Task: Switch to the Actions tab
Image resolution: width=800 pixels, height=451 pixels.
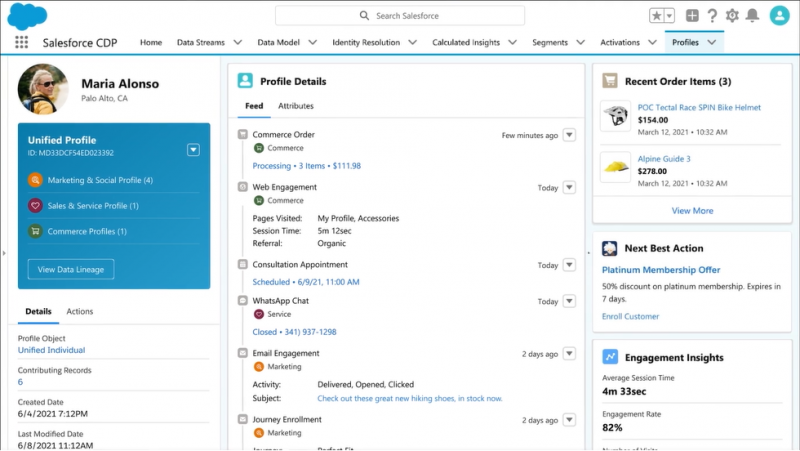Action: pyautogui.click(x=80, y=311)
